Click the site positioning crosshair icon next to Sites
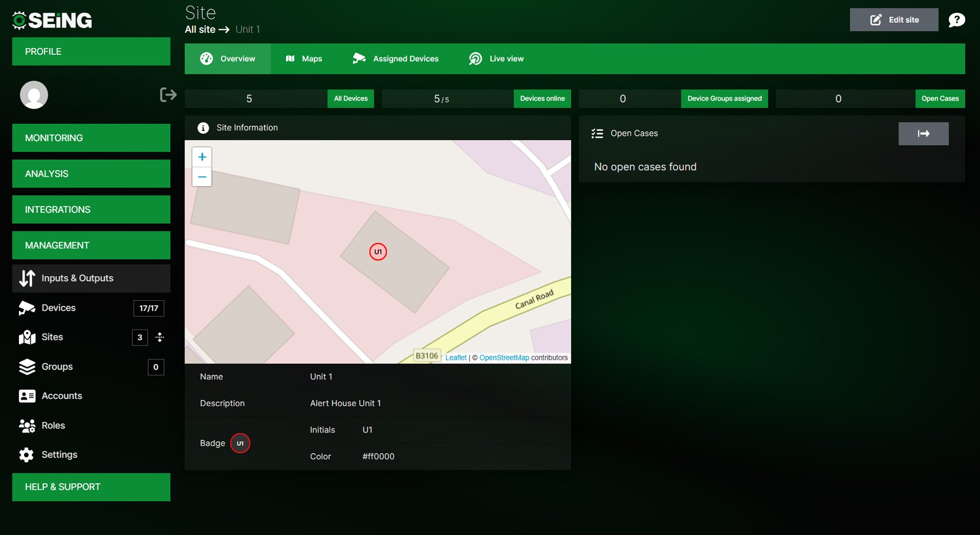The image size is (980, 535). point(159,337)
